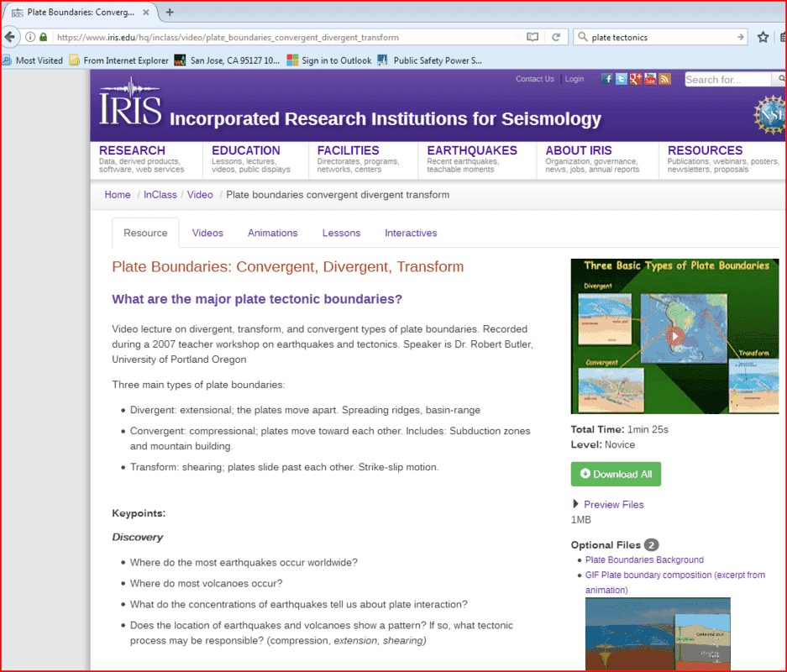Open IRIS Facebook page icon
This screenshot has width=787, height=672.
606,79
